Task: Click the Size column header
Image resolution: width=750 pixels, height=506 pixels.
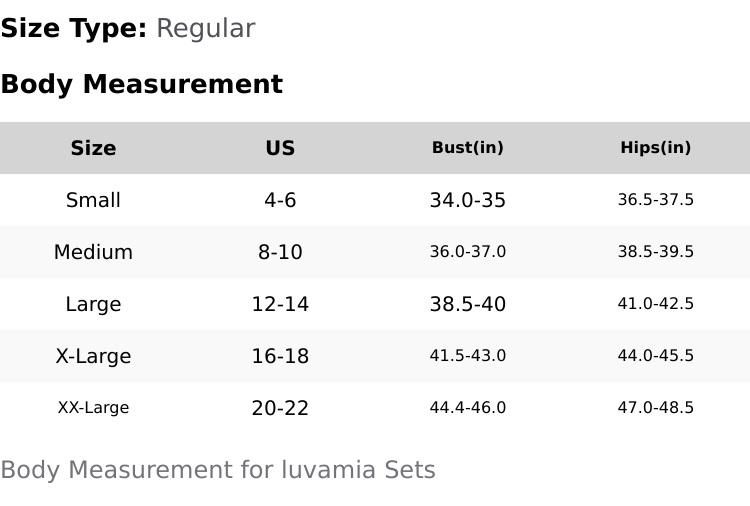Action: click(93, 148)
